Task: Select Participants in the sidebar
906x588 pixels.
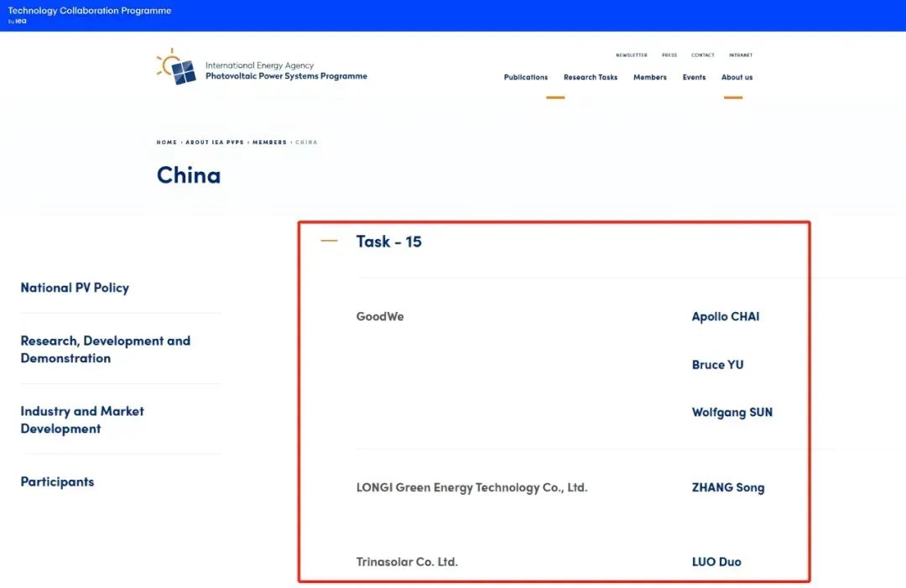Action: pyautogui.click(x=57, y=481)
